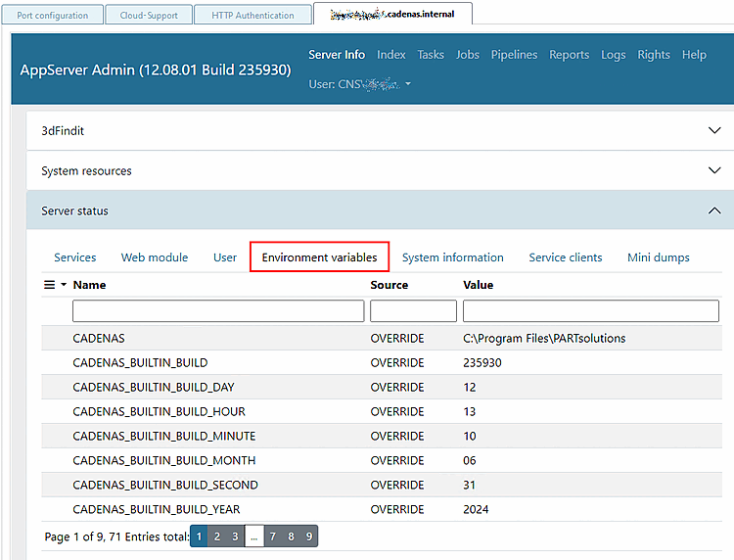Click the value 31 for BUILD_SECOND

tap(469, 485)
